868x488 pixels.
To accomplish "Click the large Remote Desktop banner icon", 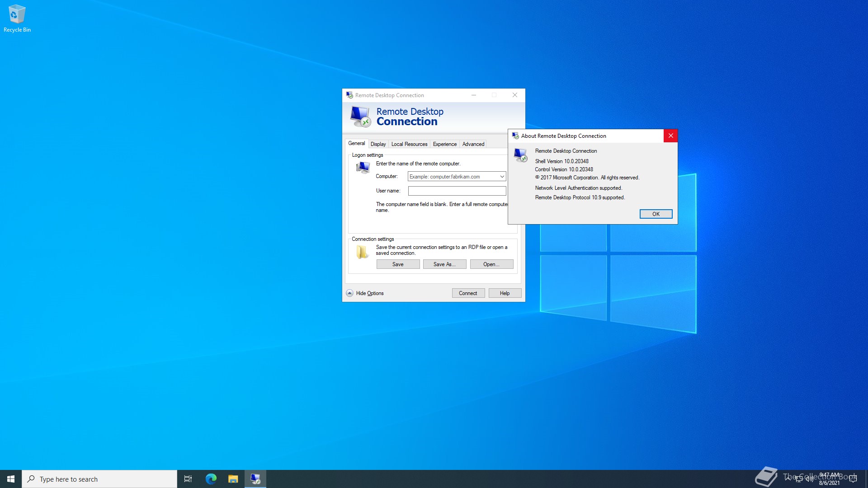I will click(x=360, y=117).
